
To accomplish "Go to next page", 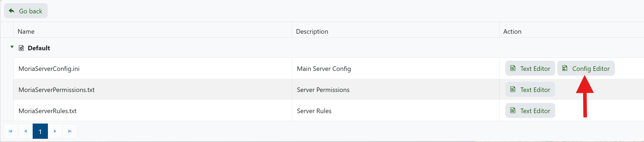I will click(55, 131).
